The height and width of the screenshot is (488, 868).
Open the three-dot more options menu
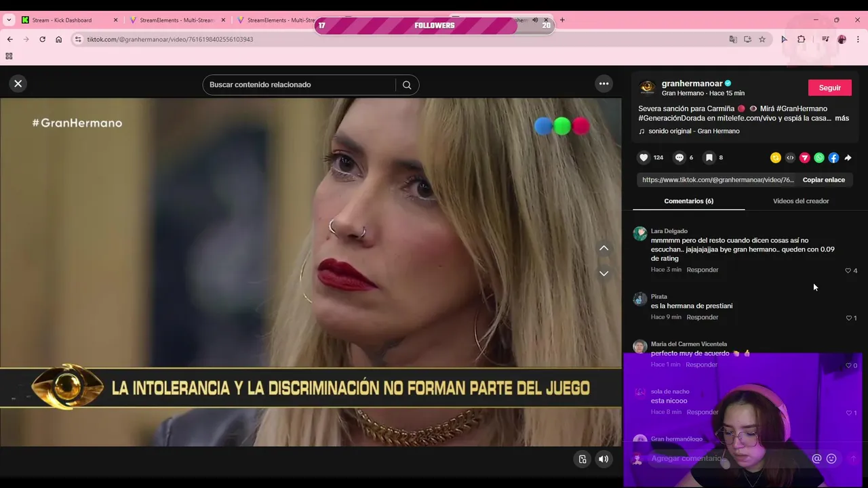pos(604,83)
